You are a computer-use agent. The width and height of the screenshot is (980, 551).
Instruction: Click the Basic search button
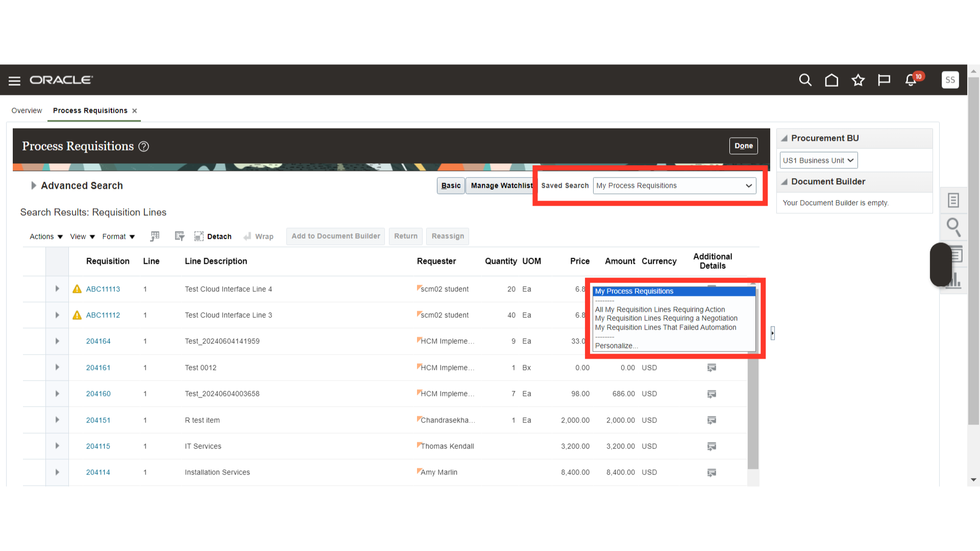click(x=451, y=186)
